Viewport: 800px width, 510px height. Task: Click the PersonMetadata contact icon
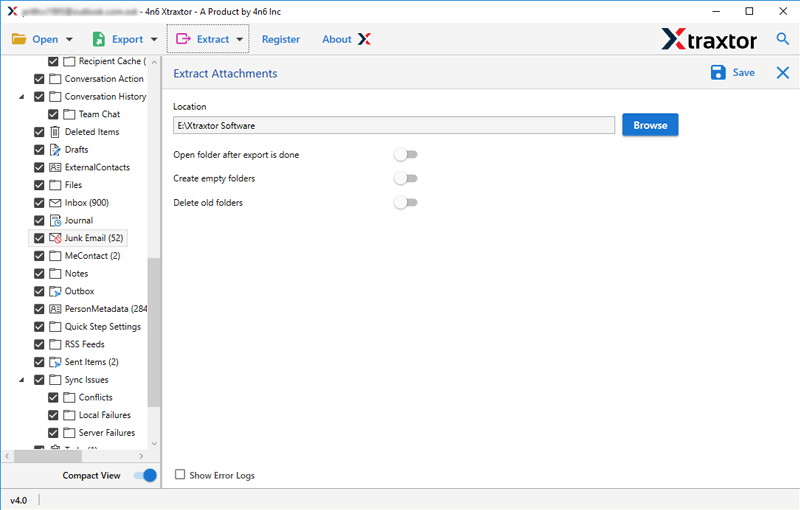click(x=55, y=309)
